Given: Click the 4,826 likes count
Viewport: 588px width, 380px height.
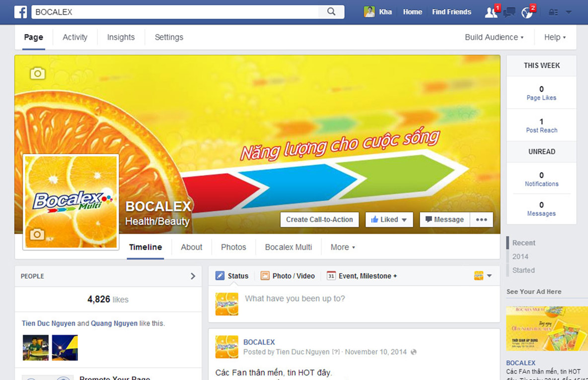Looking at the screenshot, I should (x=108, y=300).
